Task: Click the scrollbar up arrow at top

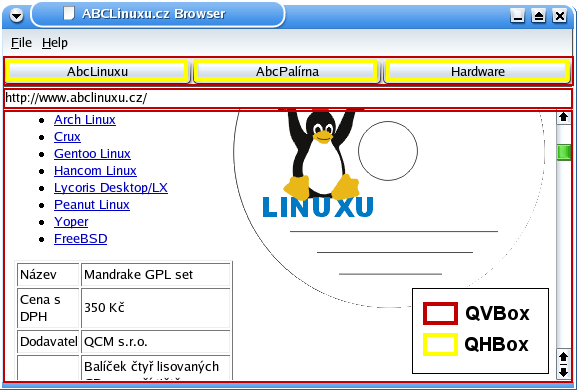Action: click(x=563, y=118)
